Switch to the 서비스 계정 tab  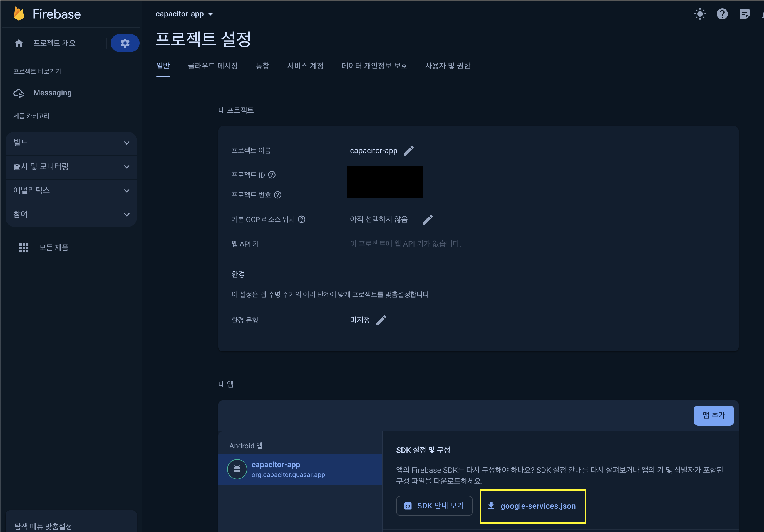(305, 66)
